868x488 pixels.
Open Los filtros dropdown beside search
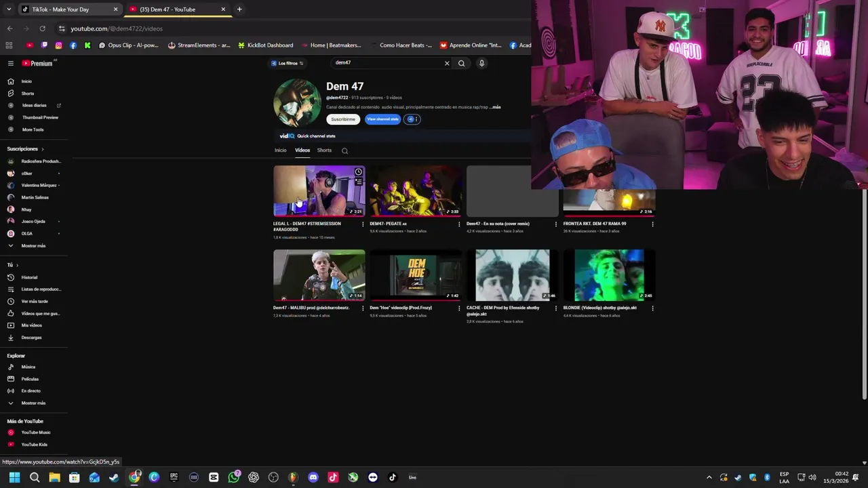tap(288, 63)
